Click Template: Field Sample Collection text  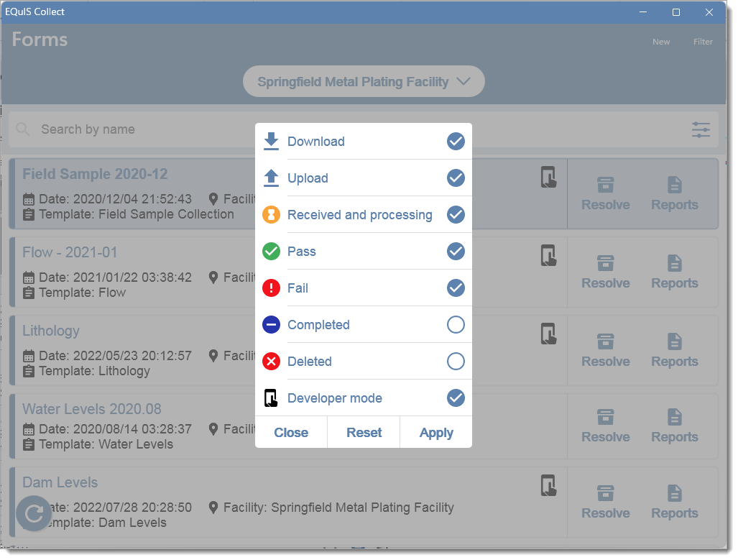pos(137,214)
